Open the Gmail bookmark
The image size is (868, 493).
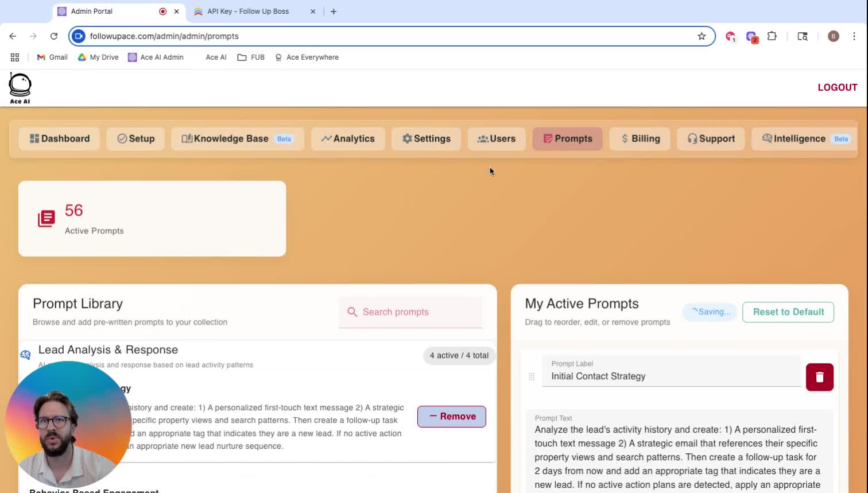[52, 57]
